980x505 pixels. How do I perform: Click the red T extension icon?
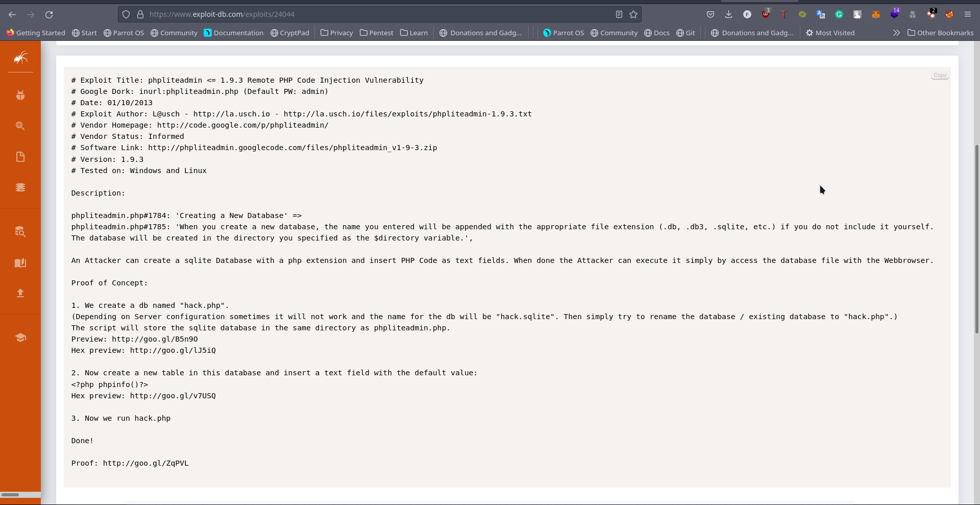(784, 14)
